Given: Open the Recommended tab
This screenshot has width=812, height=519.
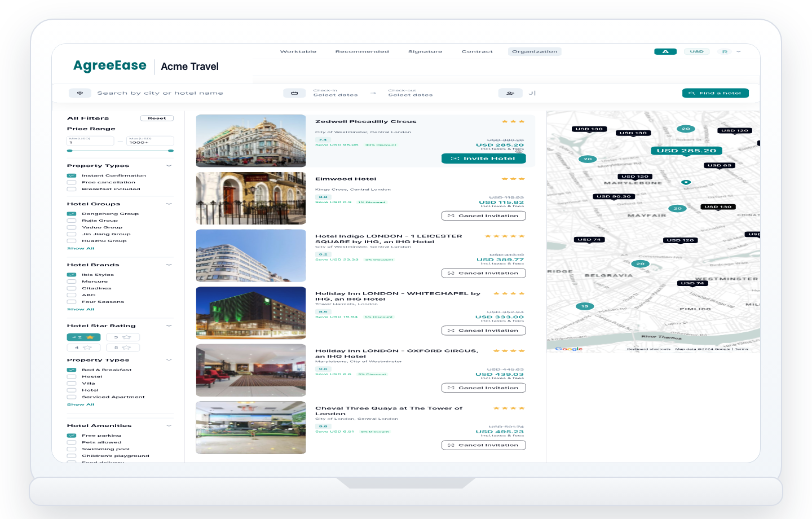Looking at the screenshot, I should click(x=362, y=51).
